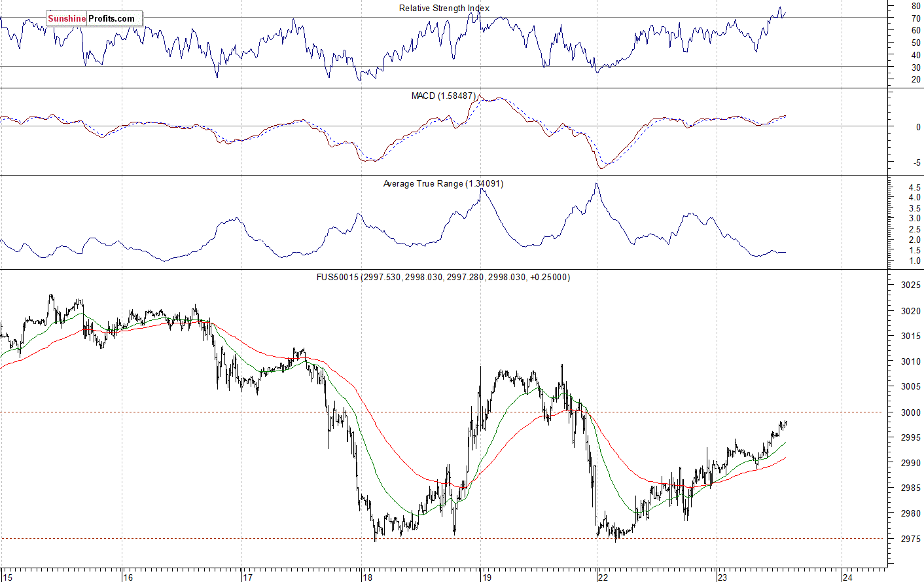The image size is (924, 582).
Task: Click the ATR 2.5 axis value
Action: pyautogui.click(x=914, y=230)
